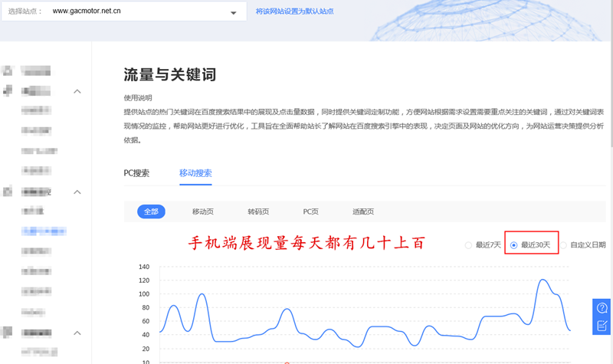Select the 最近30天 radio button
Viewport: 613px width, 364px height.
(x=514, y=245)
